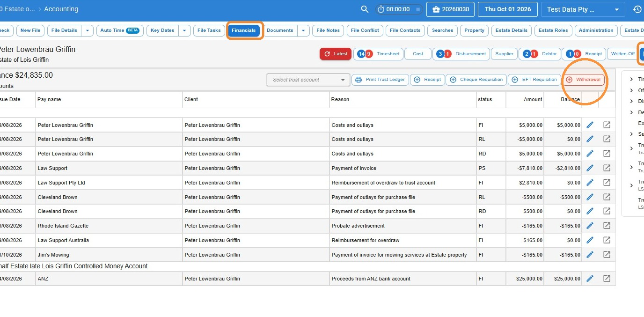Open the history clock icon at top right

(x=637, y=9)
